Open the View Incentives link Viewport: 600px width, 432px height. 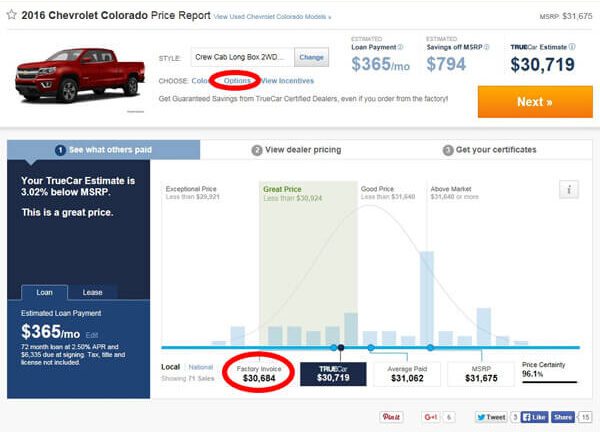pos(287,81)
